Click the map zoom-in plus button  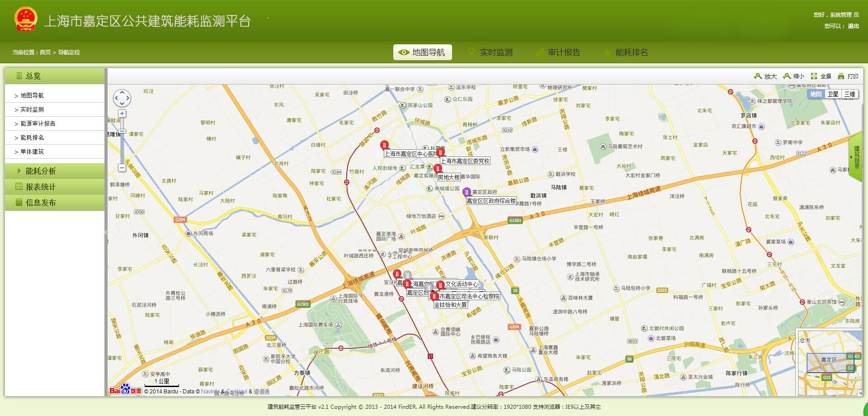click(x=122, y=113)
